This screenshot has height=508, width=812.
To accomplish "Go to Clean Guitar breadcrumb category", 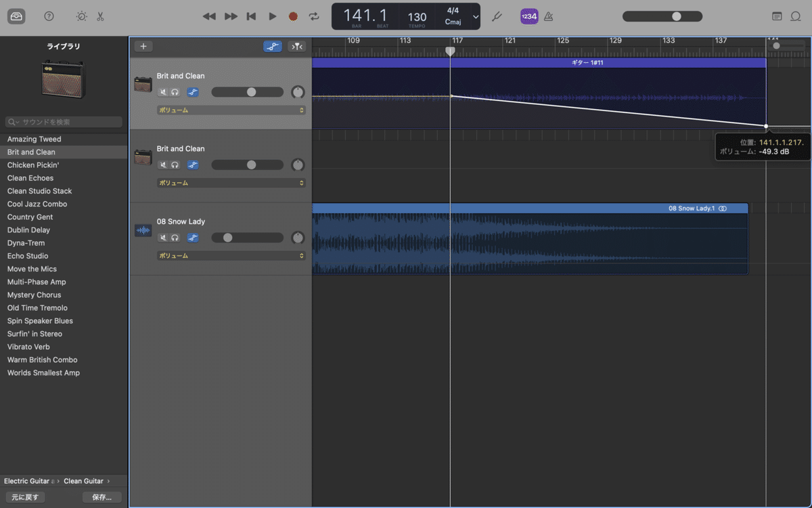I will [x=83, y=481].
